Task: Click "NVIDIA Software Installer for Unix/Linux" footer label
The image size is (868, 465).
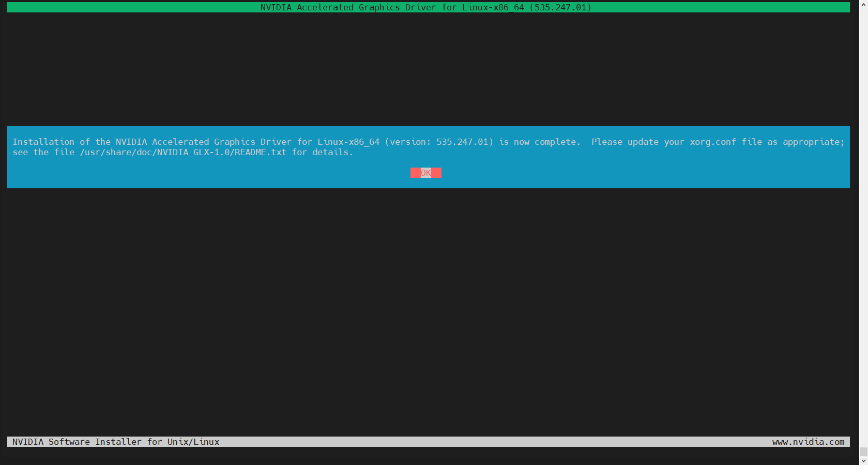Action: pos(116,442)
